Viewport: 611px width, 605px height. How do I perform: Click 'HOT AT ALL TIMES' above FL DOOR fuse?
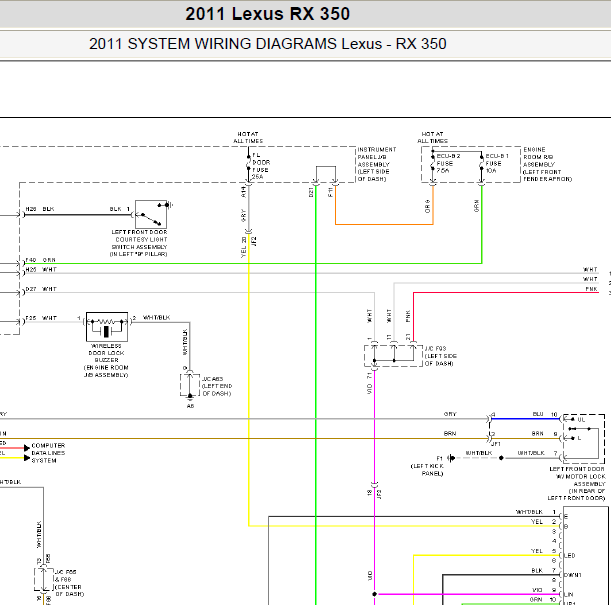tap(248, 138)
